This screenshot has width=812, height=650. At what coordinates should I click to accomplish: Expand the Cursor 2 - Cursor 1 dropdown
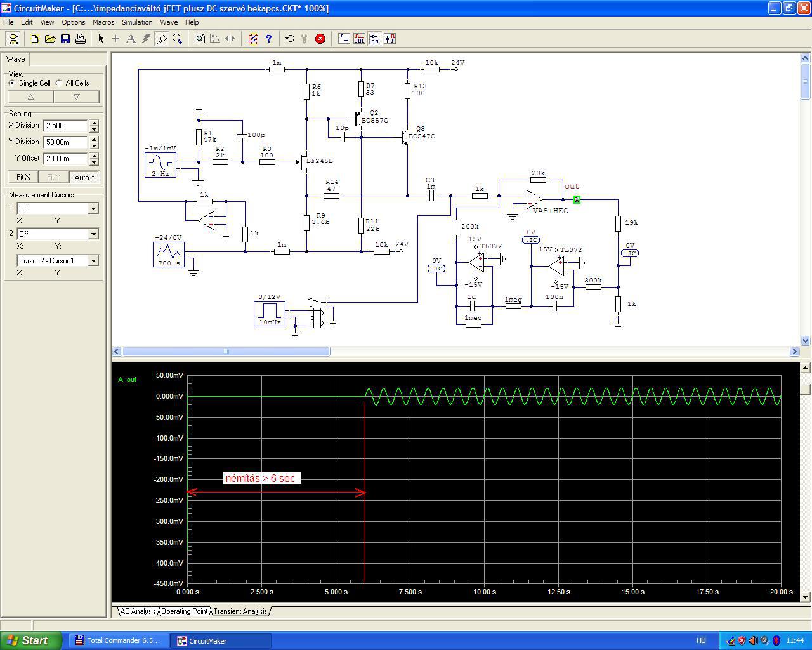(x=93, y=261)
